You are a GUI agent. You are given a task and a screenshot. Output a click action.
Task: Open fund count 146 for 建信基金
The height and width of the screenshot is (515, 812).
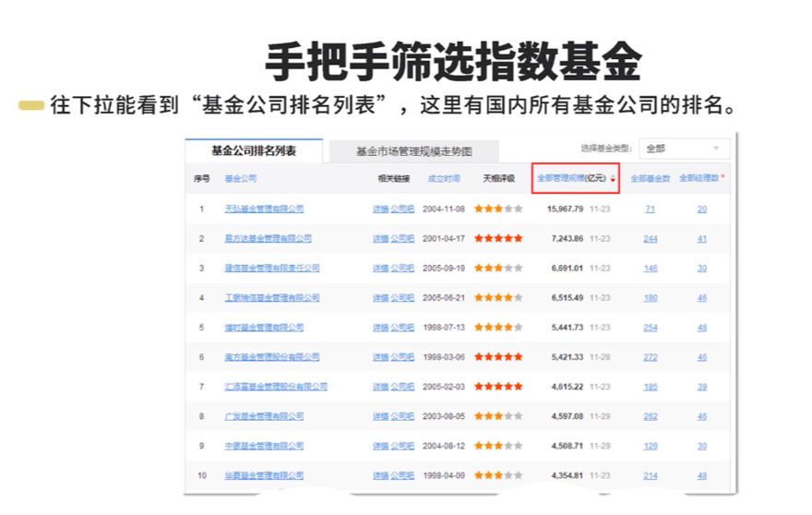pos(651,268)
